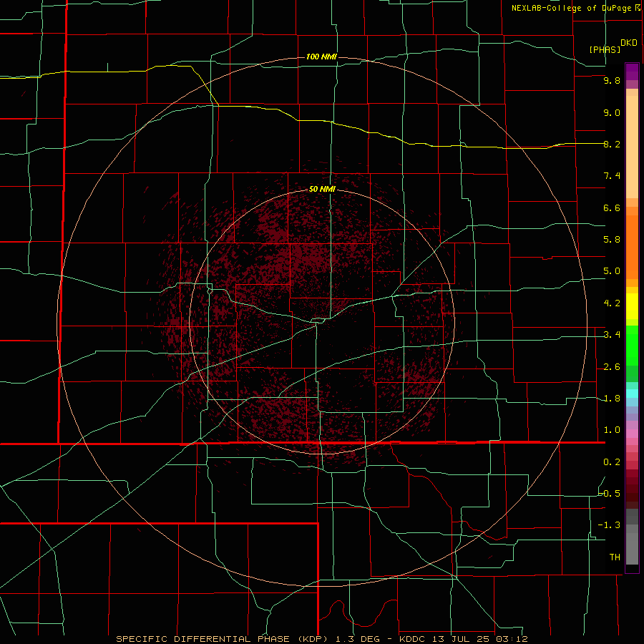
Task: Click the [PHAS] legend label
Action: (x=605, y=49)
